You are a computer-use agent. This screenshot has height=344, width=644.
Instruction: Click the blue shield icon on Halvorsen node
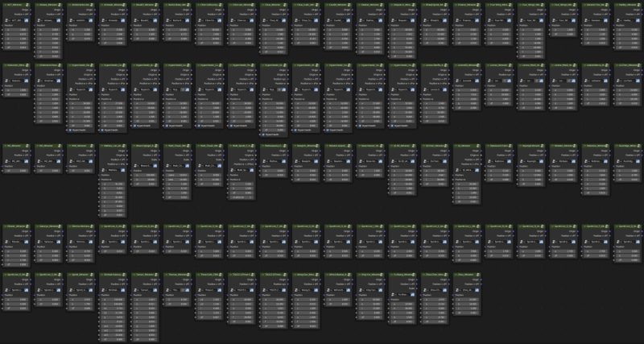coord(27,81)
